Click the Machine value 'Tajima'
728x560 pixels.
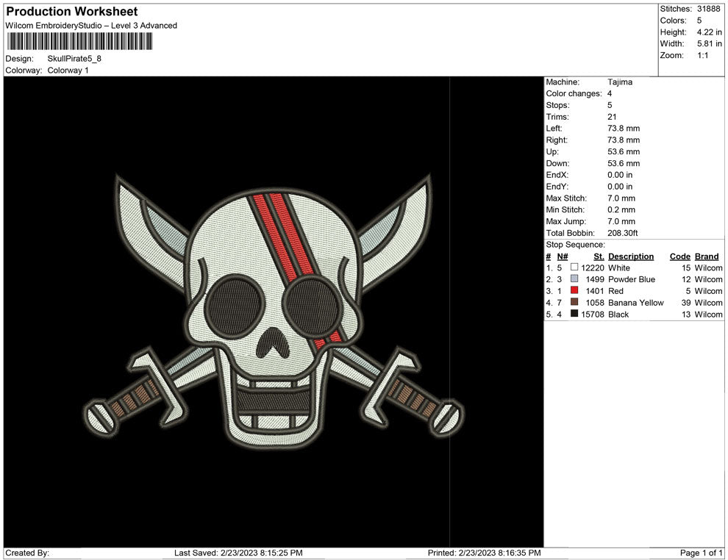click(620, 82)
